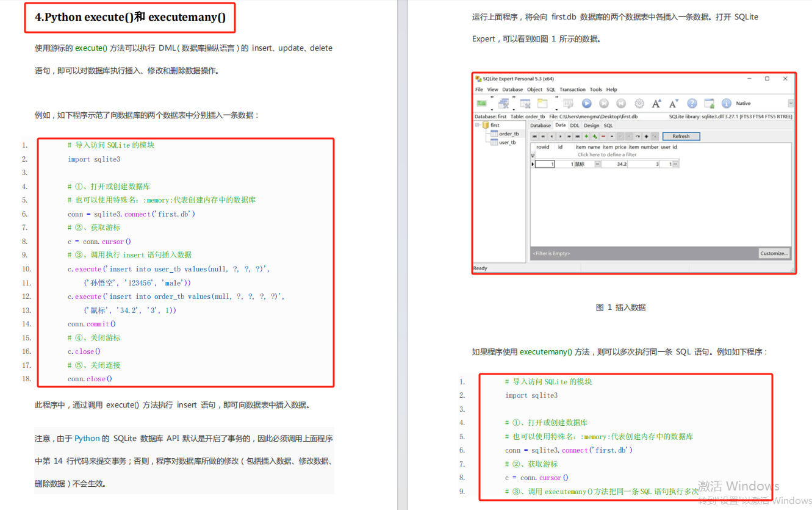Select the blue Execute SQL play icon
This screenshot has width=812, height=510.
click(x=586, y=103)
